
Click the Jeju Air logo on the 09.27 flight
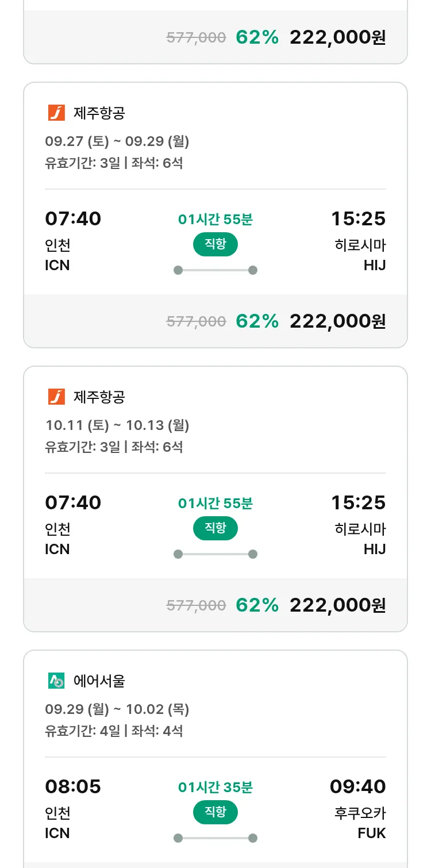(x=56, y=113)
